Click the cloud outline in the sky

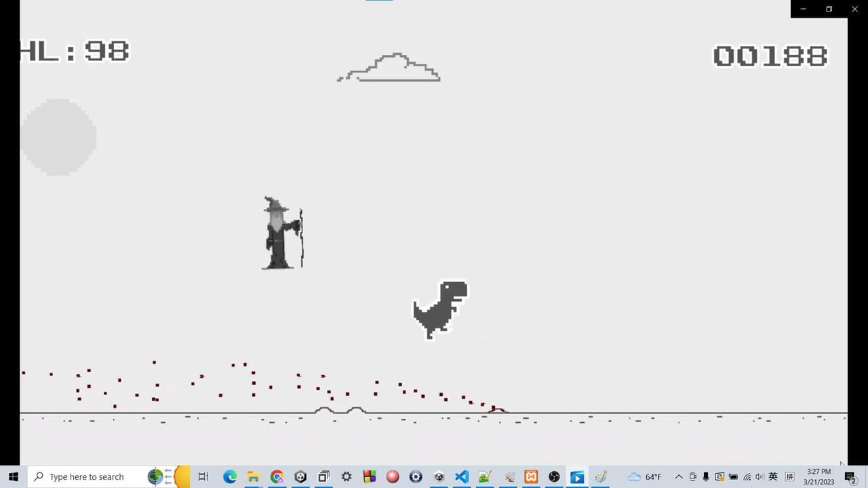point(389,67)
